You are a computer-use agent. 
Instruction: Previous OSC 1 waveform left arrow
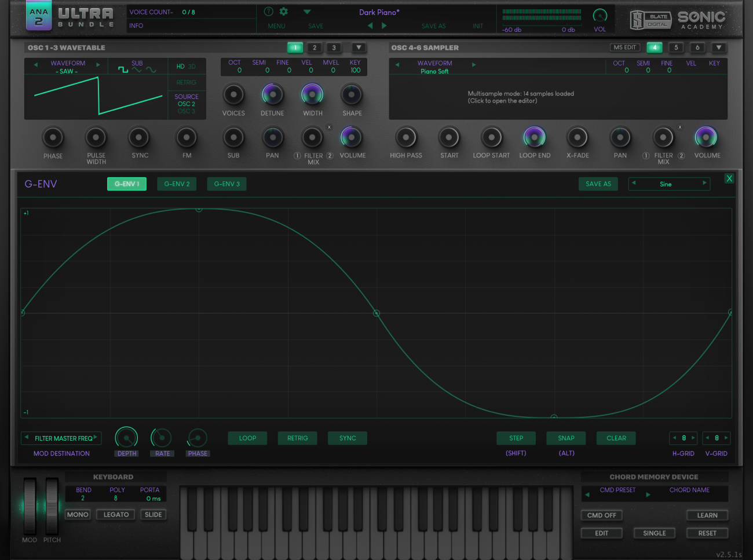click(36, 64)
